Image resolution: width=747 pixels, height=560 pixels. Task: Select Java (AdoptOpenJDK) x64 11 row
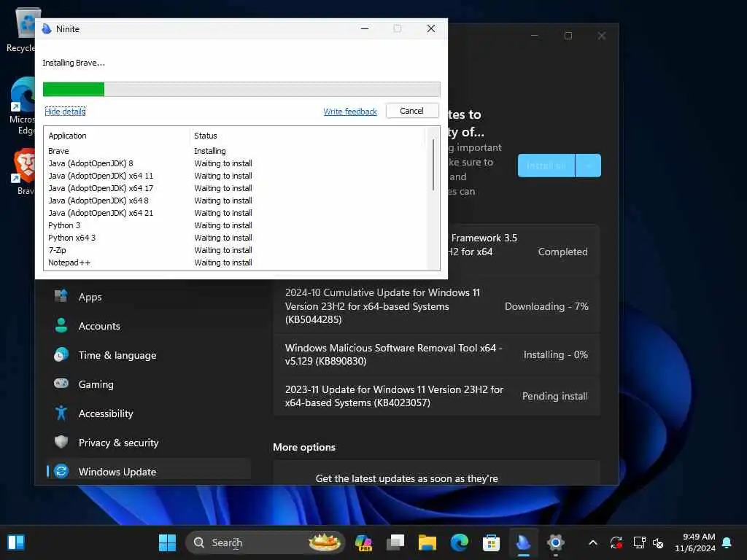tap(236, 176)
